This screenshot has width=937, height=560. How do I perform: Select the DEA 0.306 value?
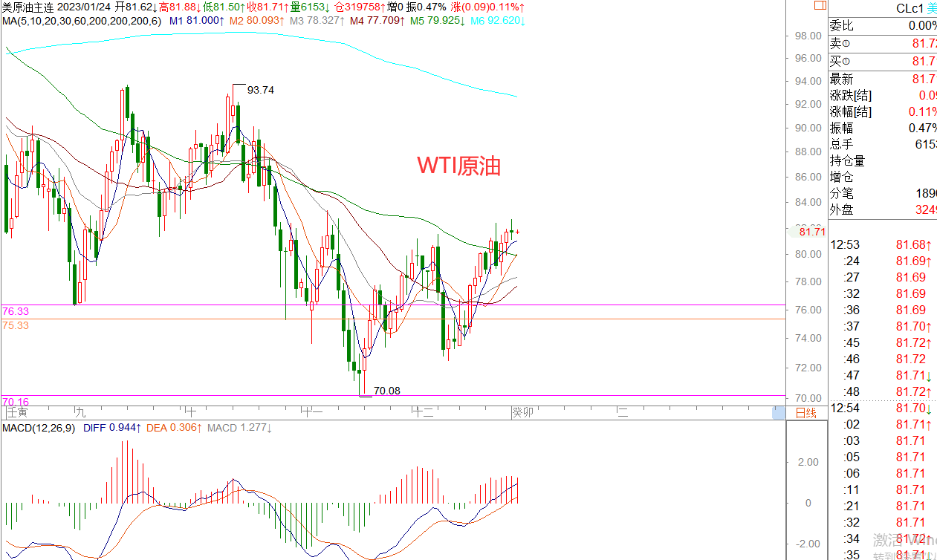point(173,428)
